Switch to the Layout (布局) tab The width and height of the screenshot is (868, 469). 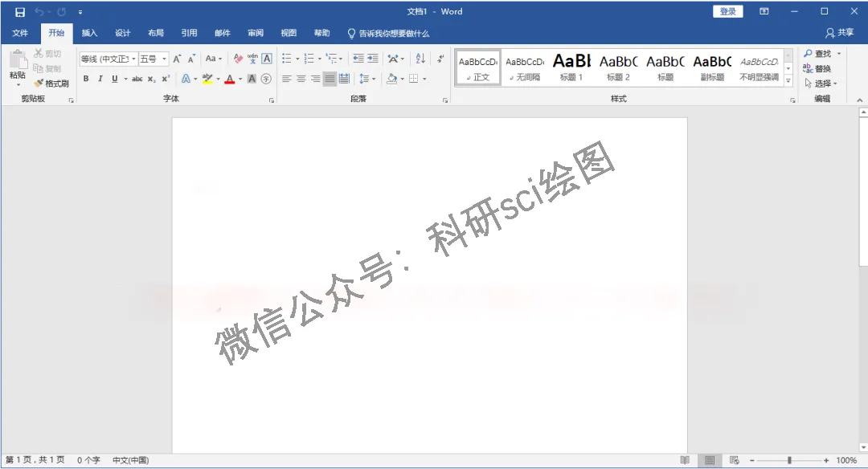click(156, 33)
